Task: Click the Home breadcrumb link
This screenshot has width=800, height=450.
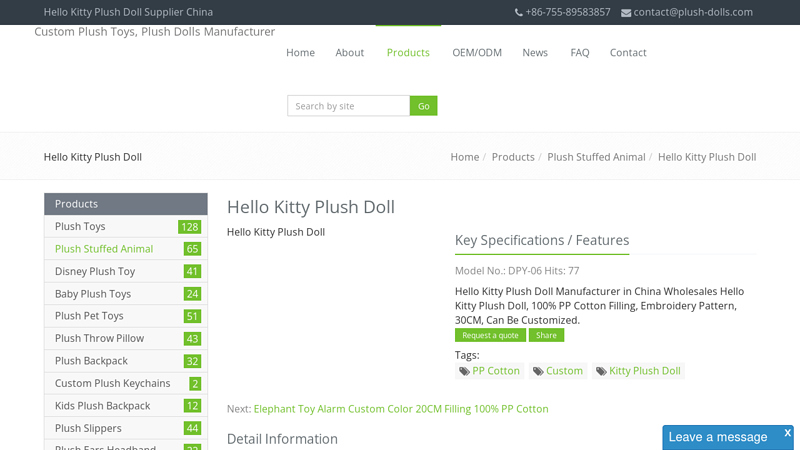Action: tap(464, 157)
